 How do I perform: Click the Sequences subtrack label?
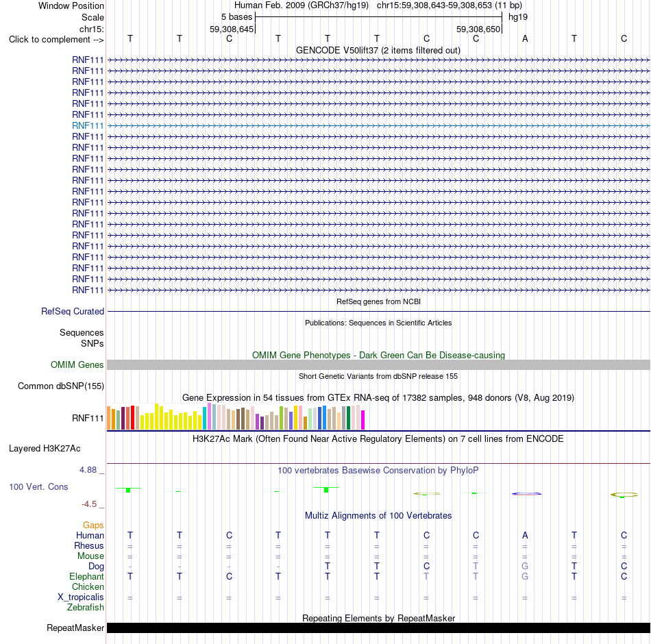pyautogui.click(x=82, y=332)
